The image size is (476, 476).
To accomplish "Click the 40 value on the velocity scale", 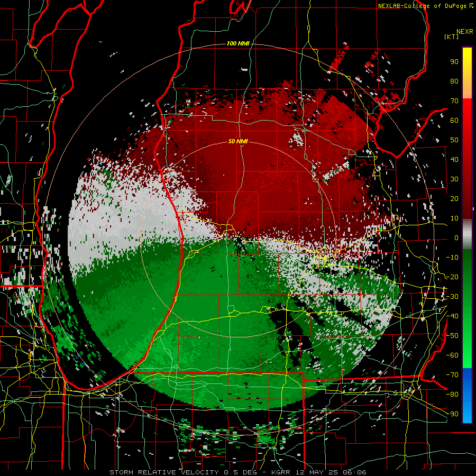I will 454,159.
